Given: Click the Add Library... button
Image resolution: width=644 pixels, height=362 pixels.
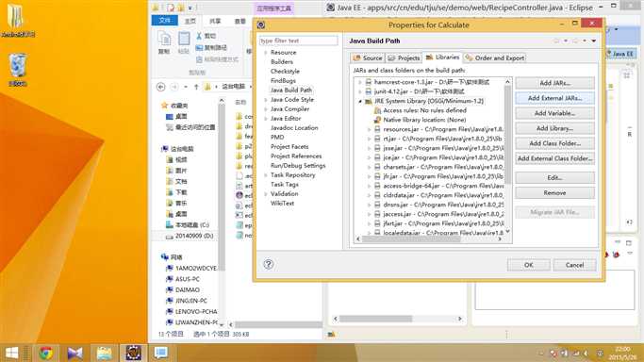Looking at the screenshot, I should click(554, 128).
